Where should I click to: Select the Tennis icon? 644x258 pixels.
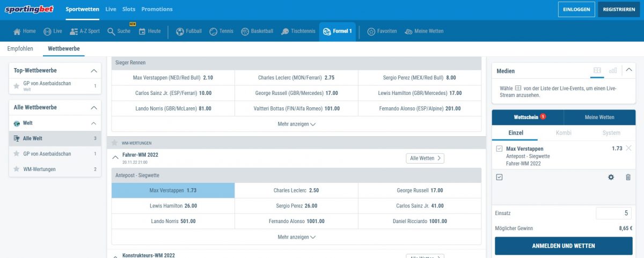click(214, 31)
